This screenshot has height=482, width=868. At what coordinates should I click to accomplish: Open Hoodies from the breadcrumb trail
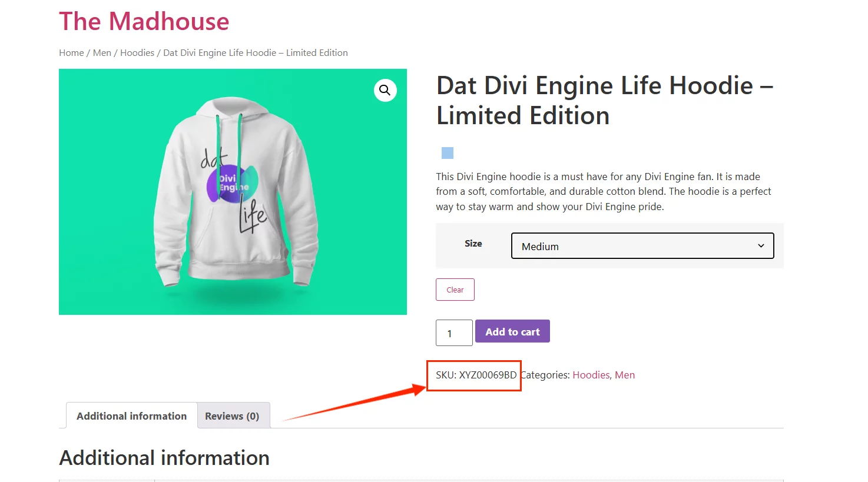click(x=137, y=52)
